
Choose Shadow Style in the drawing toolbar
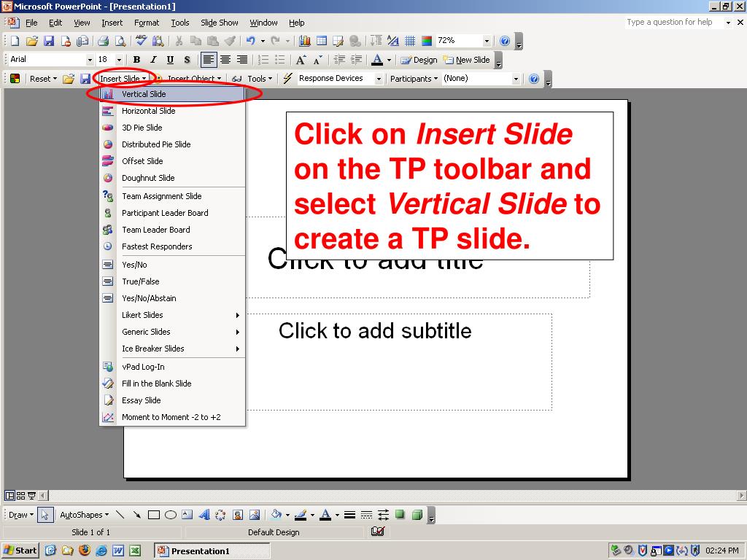(400, 515)
